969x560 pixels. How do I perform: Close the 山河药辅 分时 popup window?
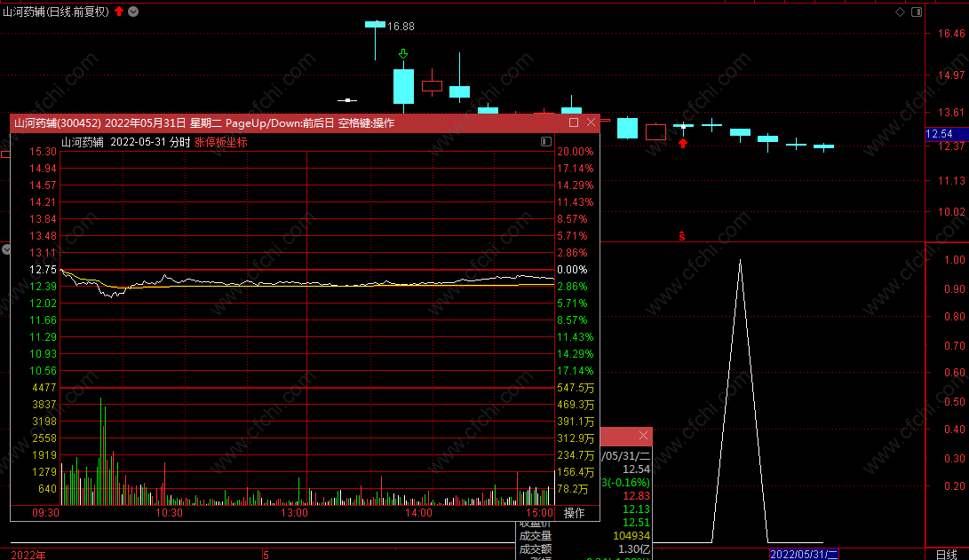click(x=591, y=122)
